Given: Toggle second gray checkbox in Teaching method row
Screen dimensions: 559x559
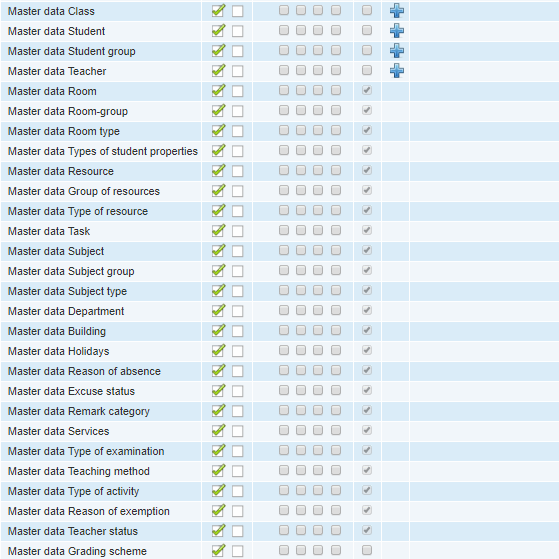Looking at the screenshot, I should click(301, 470).
